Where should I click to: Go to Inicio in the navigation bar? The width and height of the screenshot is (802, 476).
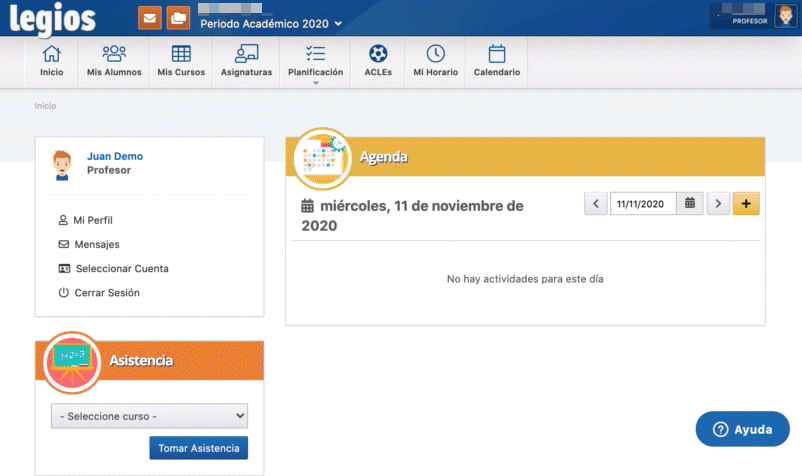point(52,61)
